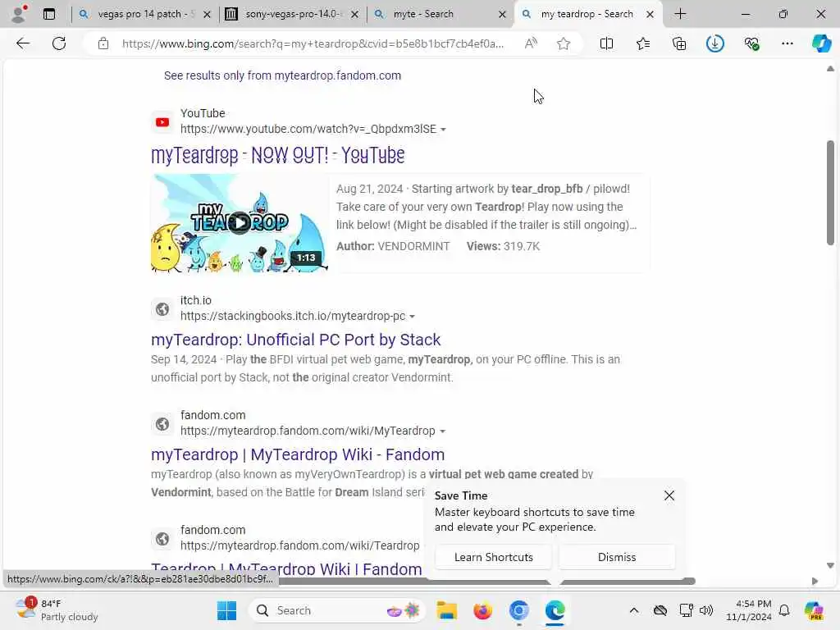
Task: Click scrollbar down arrow
Action: coord(830,565)
